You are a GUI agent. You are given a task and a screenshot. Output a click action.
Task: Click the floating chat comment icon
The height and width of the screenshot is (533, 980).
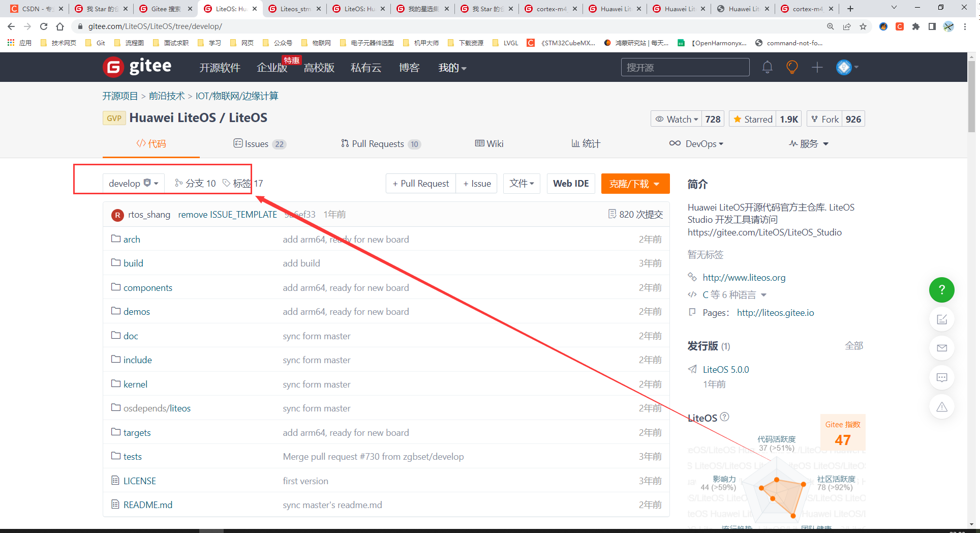pyautogui.click(x=941, y=377)
